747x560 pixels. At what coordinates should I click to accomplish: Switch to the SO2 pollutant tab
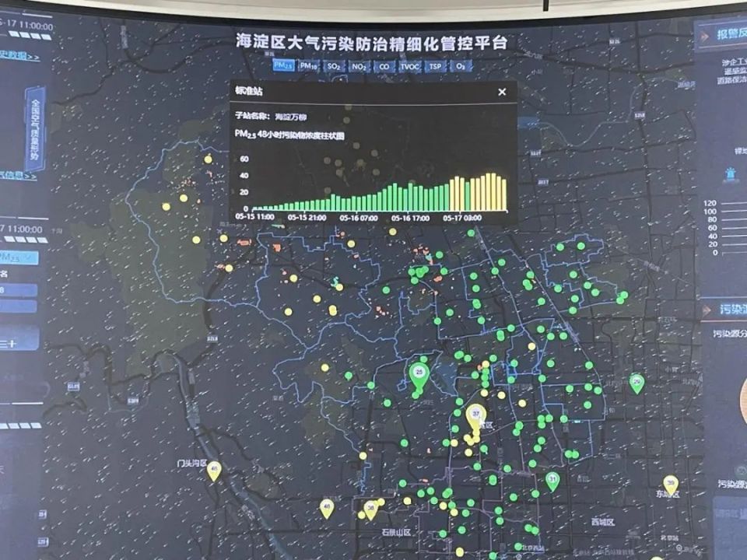tap(334, 65)
